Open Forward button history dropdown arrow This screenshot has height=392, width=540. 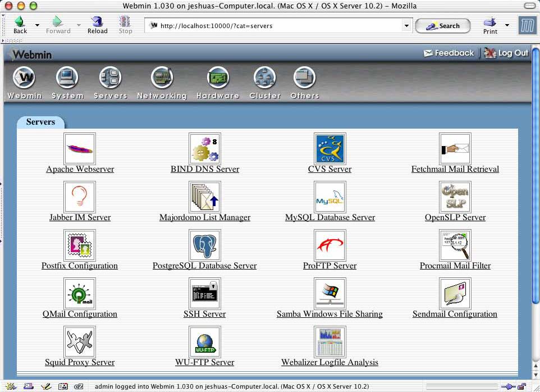tap(79, 25)
